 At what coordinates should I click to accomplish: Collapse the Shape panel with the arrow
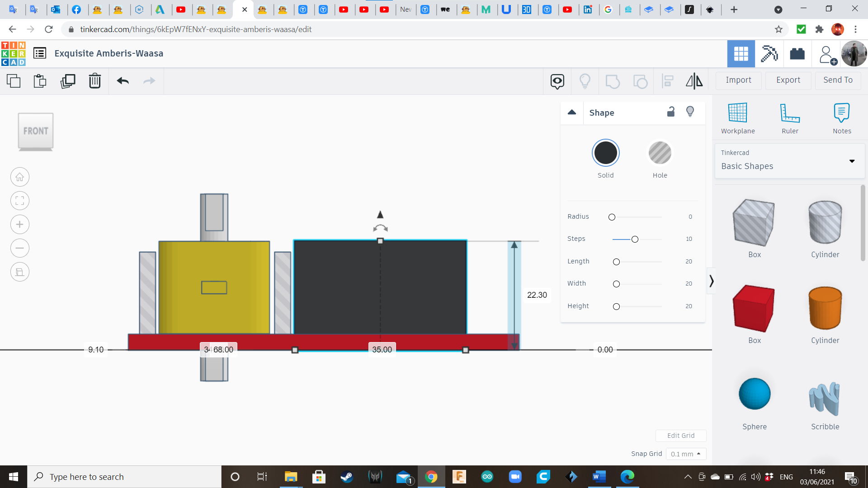[x=571, y=113]
